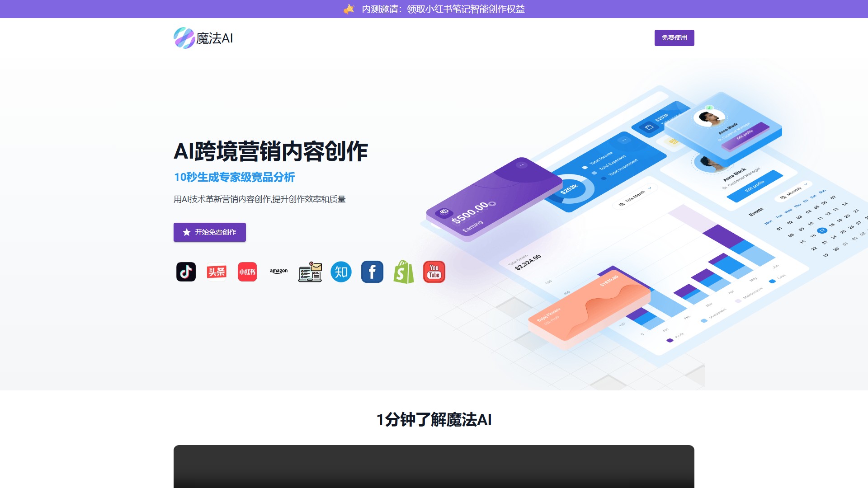The width and height of the screenshot is (868, 488).
Task: Expand the This Month dropdown in the illustration
Action: tap(635, 197)
